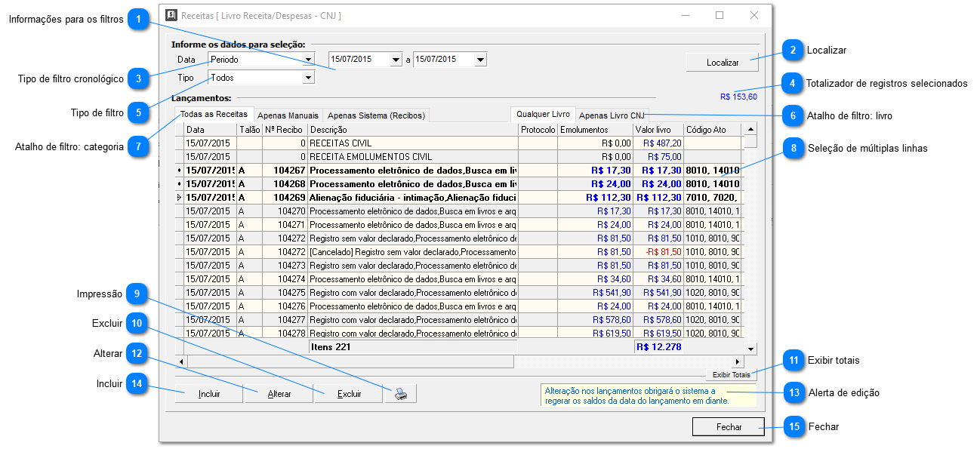Click the blue callout badge number 9

(x=137, y=294)
